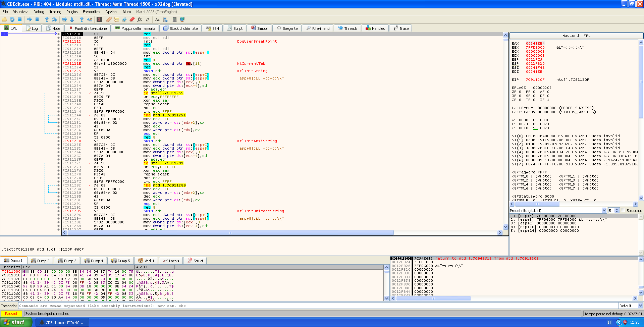Open the Patches bandage icon
Viewport: 644px width, 327px height.
[x=109, y=19]
